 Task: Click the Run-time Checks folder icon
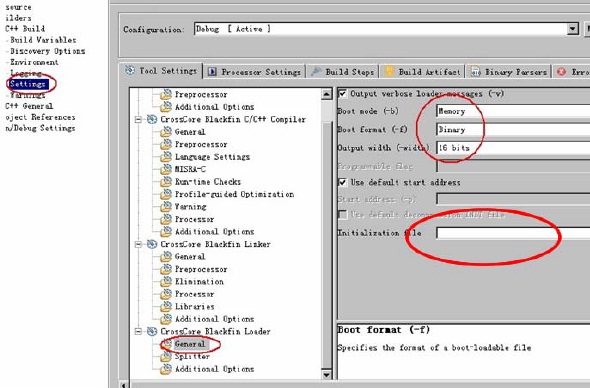click(x=166, y=182)
